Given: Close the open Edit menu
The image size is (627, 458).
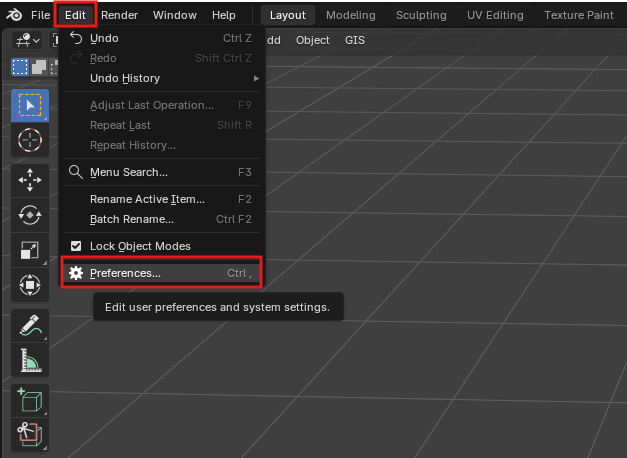Looking at the screenshot, I should point(75,15).
